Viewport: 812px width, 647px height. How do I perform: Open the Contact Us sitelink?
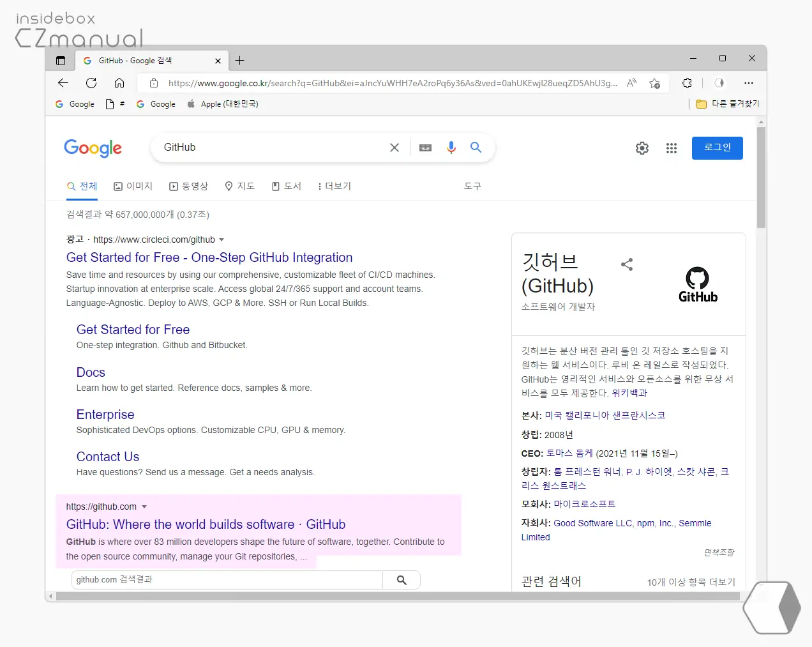point(108,457)
